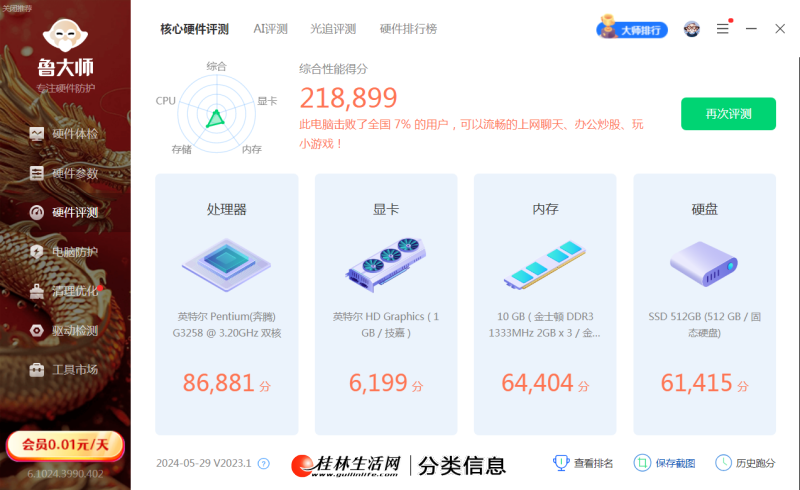The height and width of the screenshot is (490, 800).
Task: Click 电脑防护 shield icon
Action: [x=37, y=252]
